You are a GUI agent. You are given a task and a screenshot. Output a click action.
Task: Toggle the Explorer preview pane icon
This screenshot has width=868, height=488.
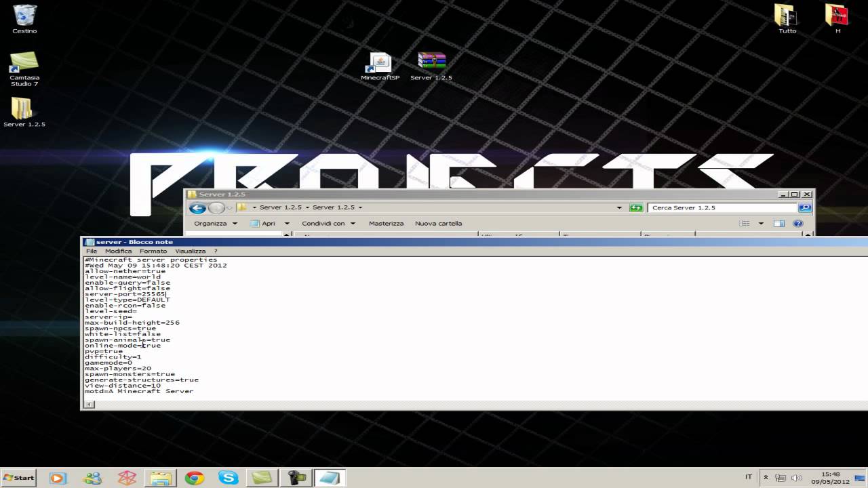pyautogui.click(x=779, y=223)
